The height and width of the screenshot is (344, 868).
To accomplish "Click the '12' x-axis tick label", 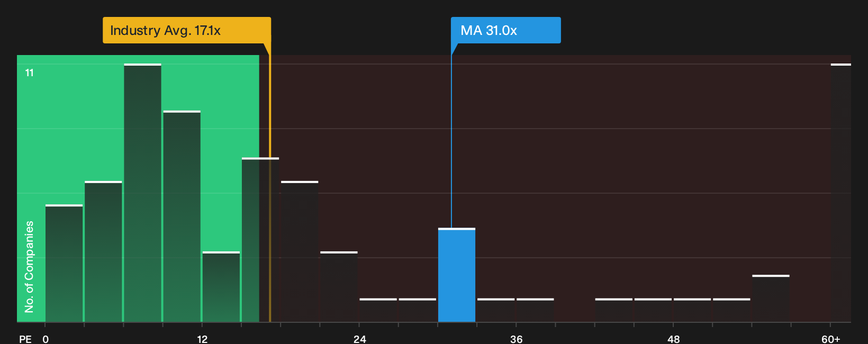I will (x=202, y=339).
